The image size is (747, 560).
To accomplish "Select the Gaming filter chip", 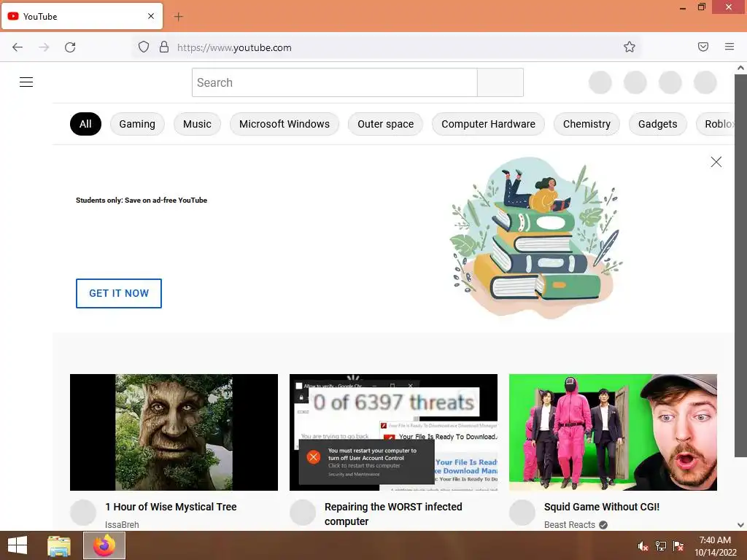I will [137, 124].
